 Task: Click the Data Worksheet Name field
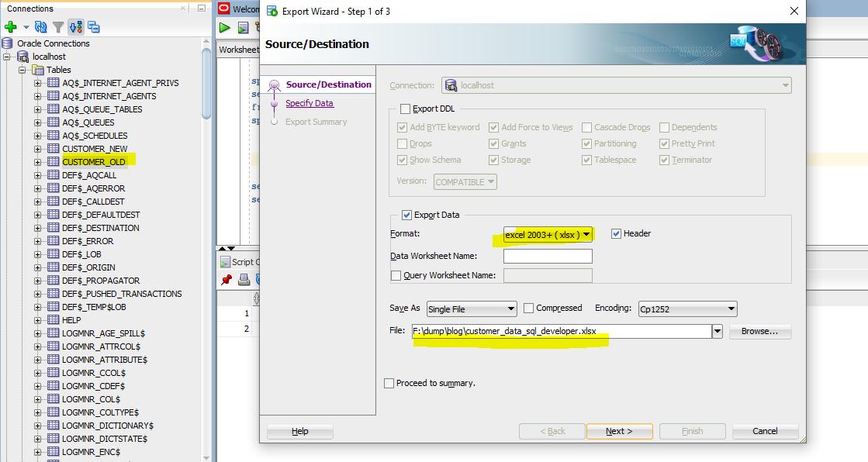(548, 256)
